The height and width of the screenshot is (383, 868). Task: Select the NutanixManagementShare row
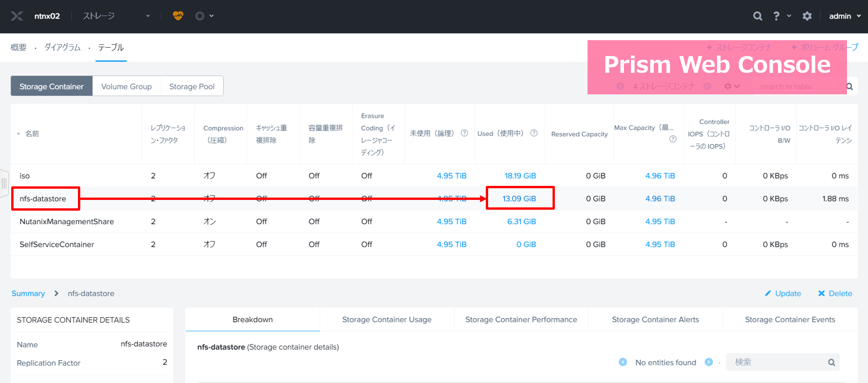tap(434, 221)
